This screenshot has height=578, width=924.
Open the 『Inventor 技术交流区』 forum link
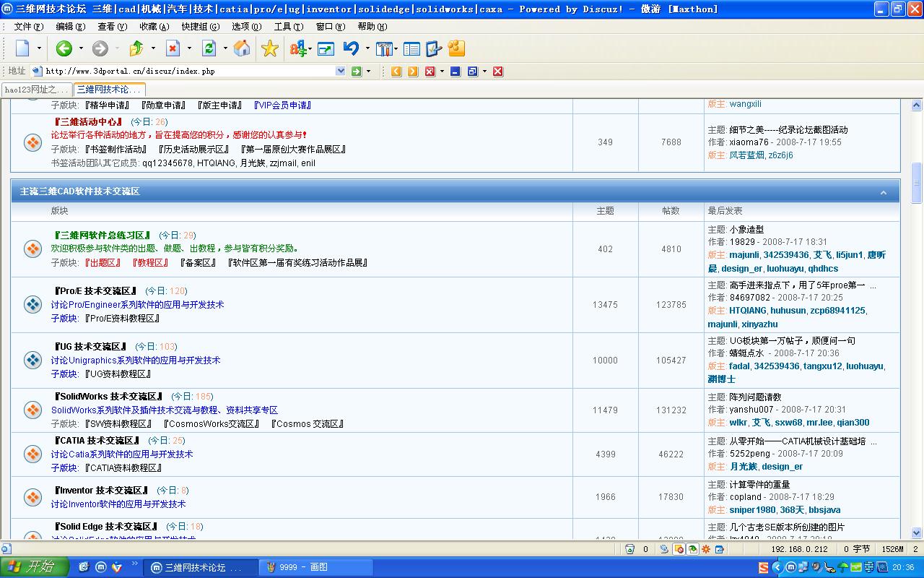point(102,491)
